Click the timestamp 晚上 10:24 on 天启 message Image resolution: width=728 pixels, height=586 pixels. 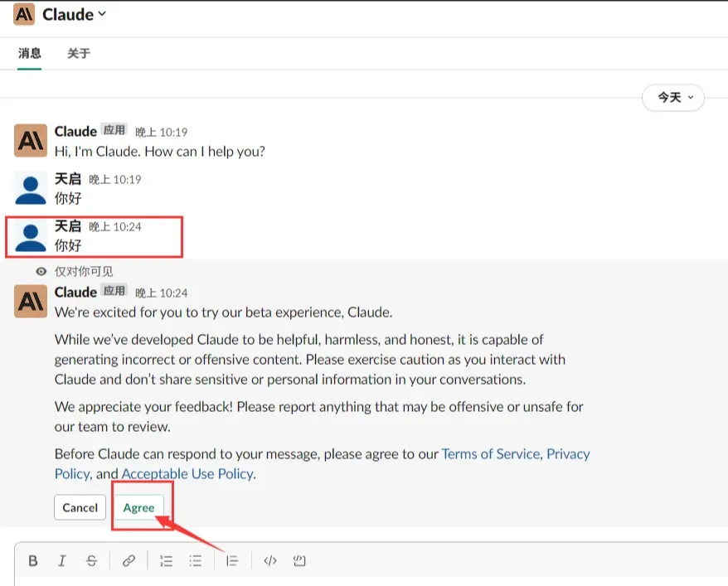tap(115, 227)
